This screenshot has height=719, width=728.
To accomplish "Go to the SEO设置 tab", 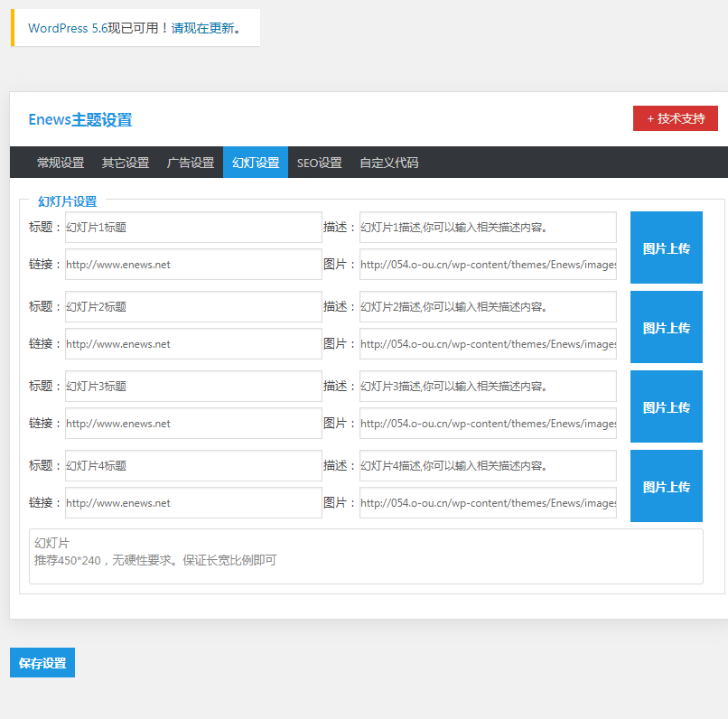I will [x=320, y=163].
